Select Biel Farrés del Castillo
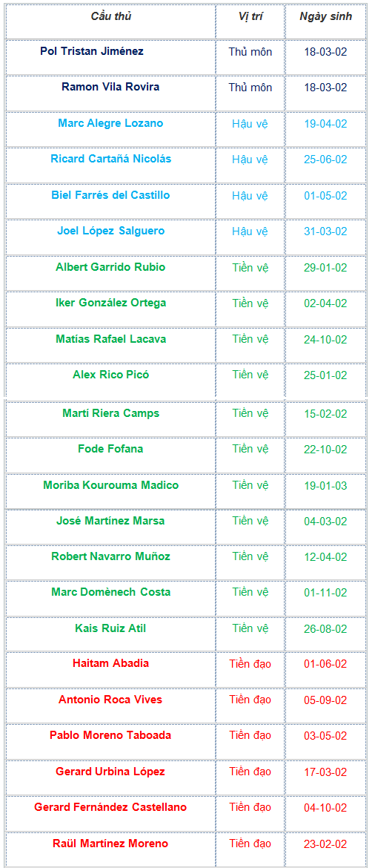This screenshot has width=375, height=868. coord(110,195)
